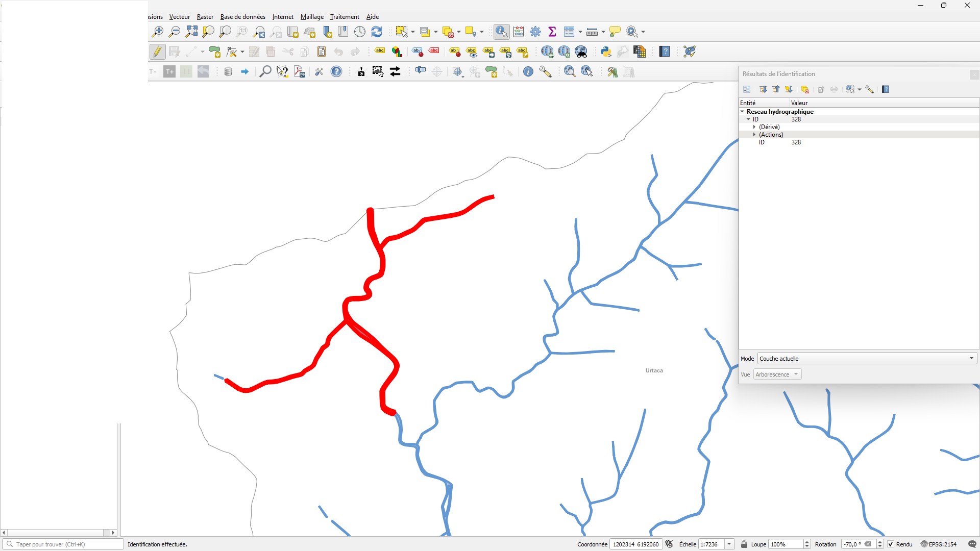Click the EPSG:2154 projection button
The image size is (980, 551).
tap(938, 544)
